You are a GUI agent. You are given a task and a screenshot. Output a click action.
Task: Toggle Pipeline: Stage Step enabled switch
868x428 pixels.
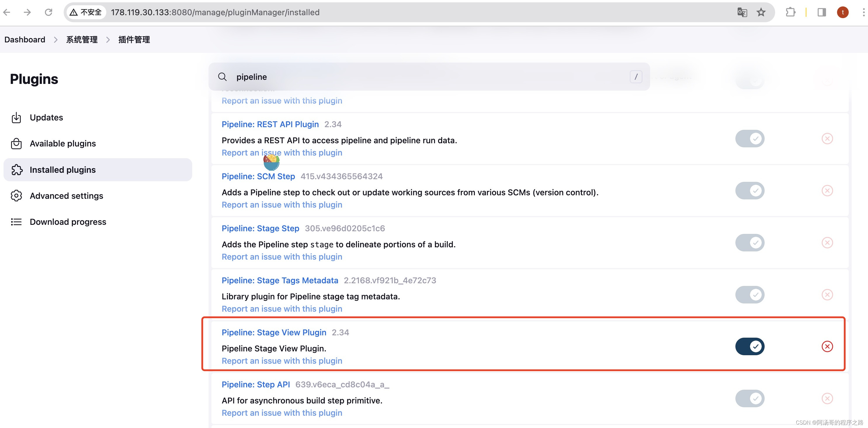pos(750,242)
